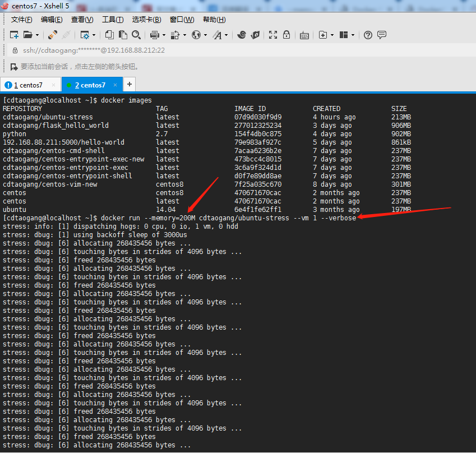Open the Help question mark icon
The height and width of the screenshot is (453, 476).
coord(368,35)
